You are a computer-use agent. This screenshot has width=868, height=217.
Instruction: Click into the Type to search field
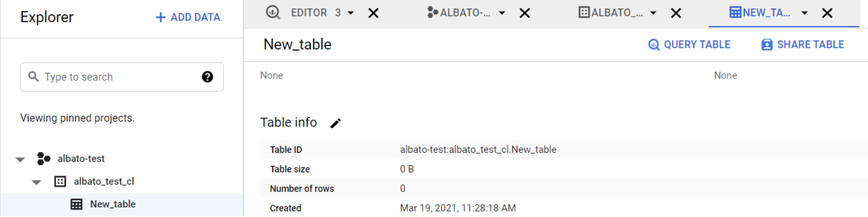tap(121, 77)
